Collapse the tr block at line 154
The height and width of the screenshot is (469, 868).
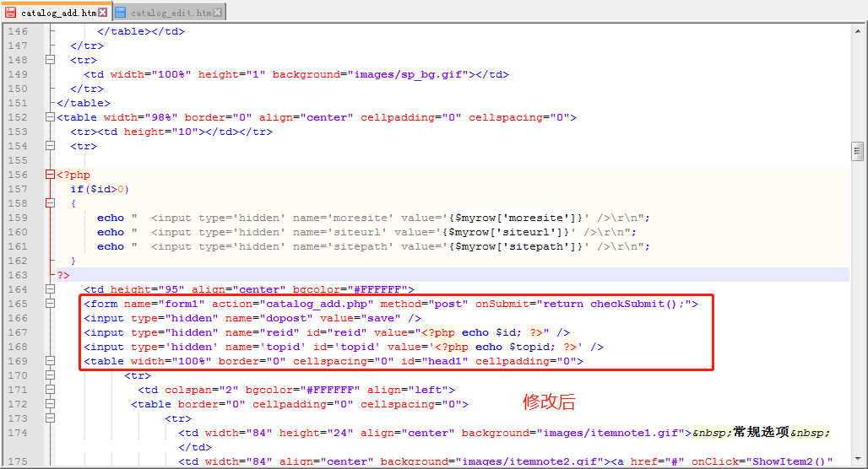(50, 146)
